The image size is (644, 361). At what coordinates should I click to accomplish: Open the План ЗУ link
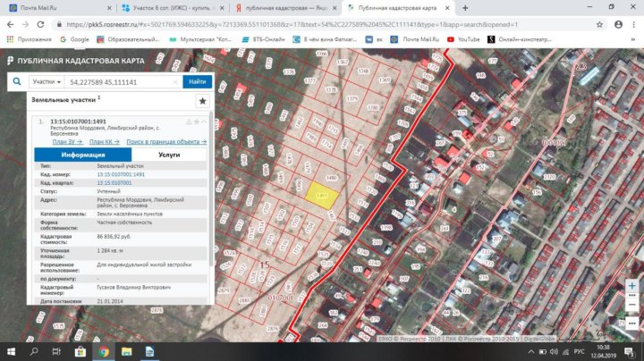click(67, 141)
